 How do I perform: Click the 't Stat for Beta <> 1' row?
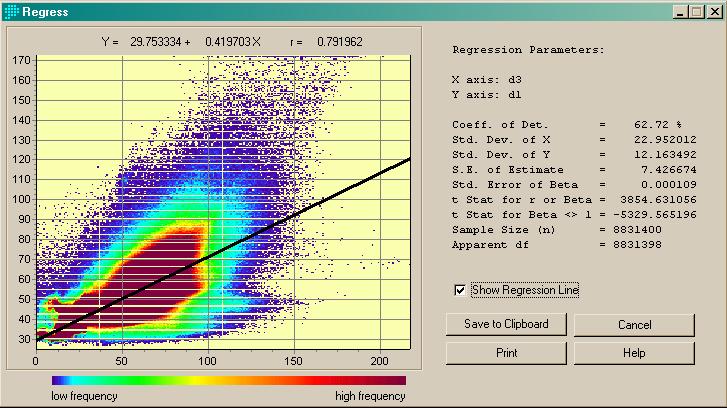pos(574,215)
